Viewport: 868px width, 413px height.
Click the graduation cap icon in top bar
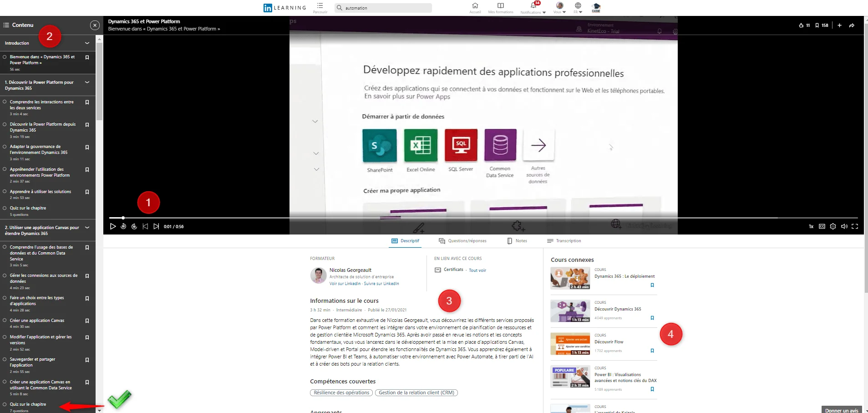click(596, 7)
